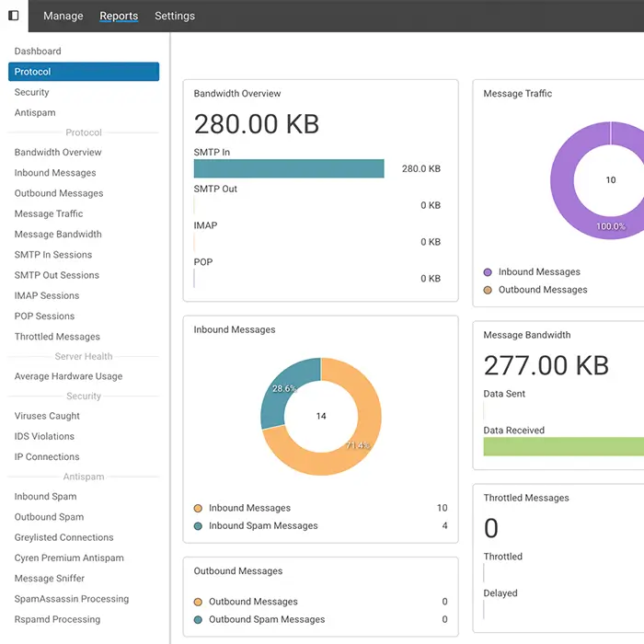Click the Data Sent label
Viewport: 644px width, 644px height.
coord(504,394)
